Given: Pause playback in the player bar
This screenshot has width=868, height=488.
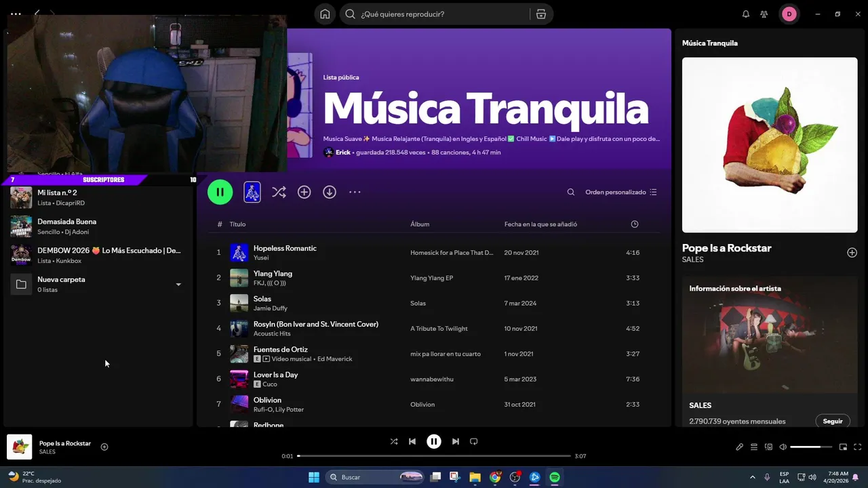Looking at the screenshot, I should point(434,441).
